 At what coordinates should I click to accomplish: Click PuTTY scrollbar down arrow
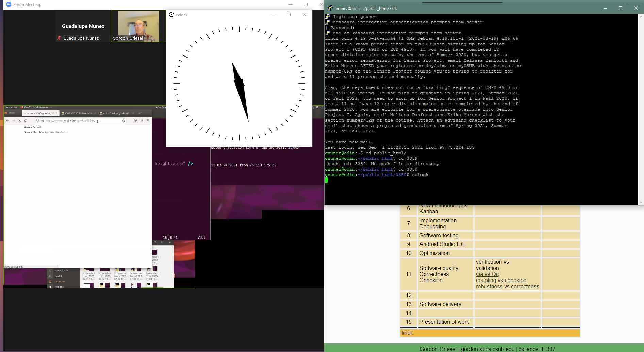pyautogui.click(x=641, y=202)
